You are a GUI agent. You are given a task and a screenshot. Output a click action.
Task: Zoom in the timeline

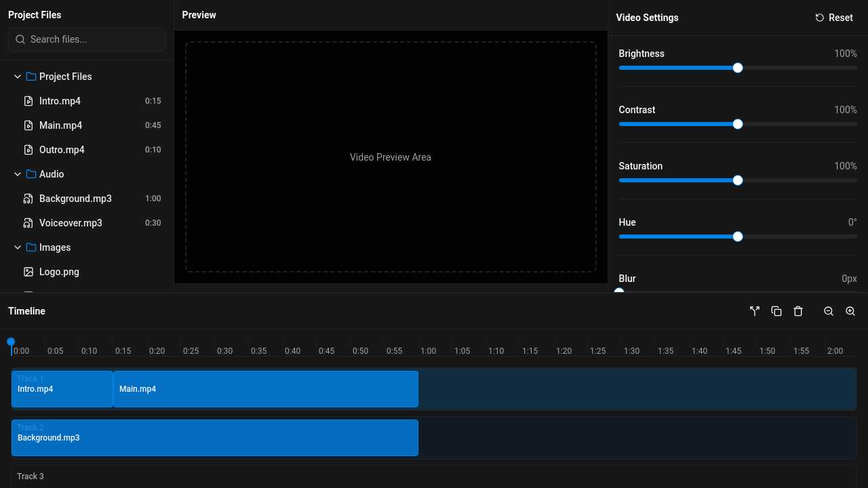pyautogui.click(x=850, y=311)
